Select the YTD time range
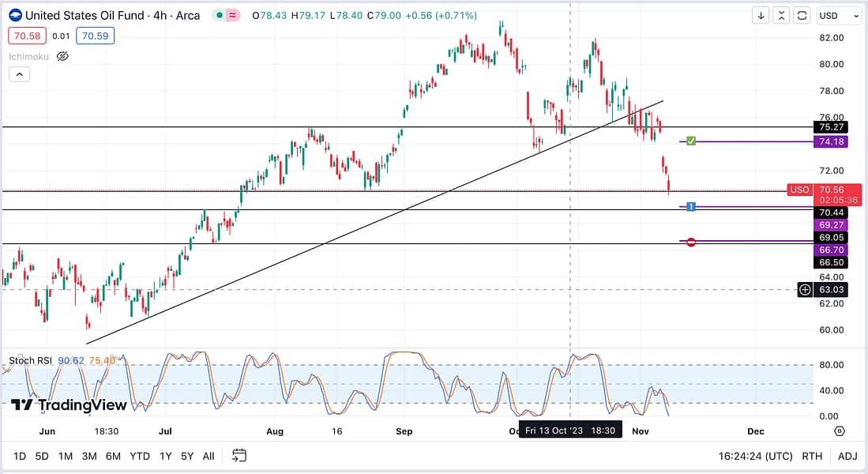 (140, 456)
